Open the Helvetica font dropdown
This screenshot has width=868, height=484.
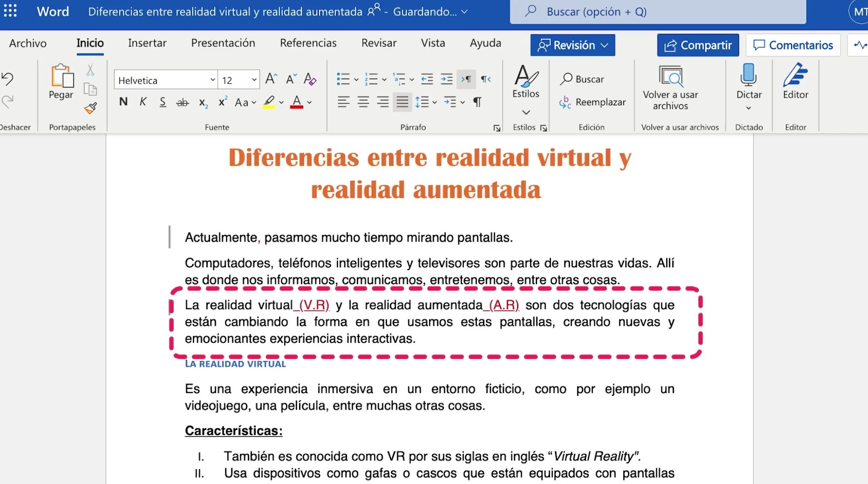[212, 80]
